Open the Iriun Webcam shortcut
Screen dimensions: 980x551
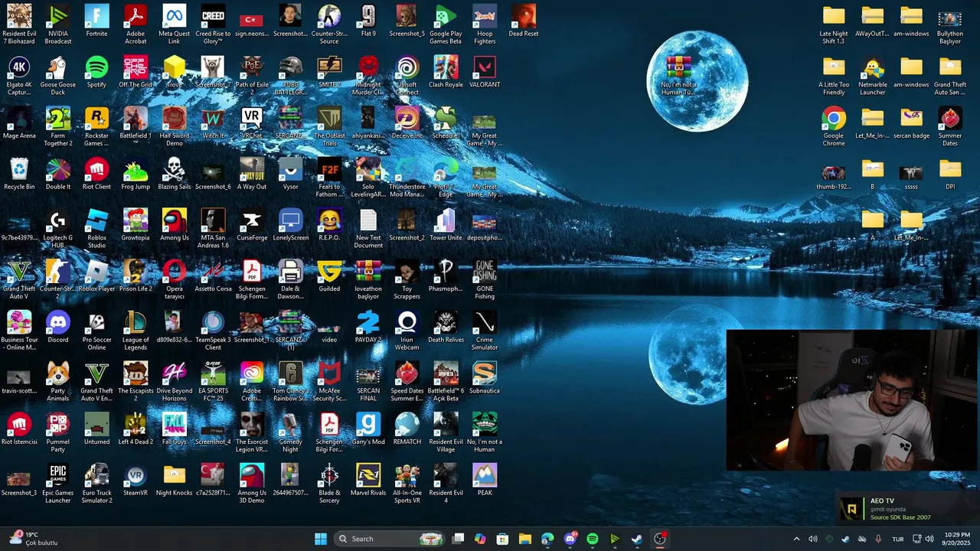407,331
